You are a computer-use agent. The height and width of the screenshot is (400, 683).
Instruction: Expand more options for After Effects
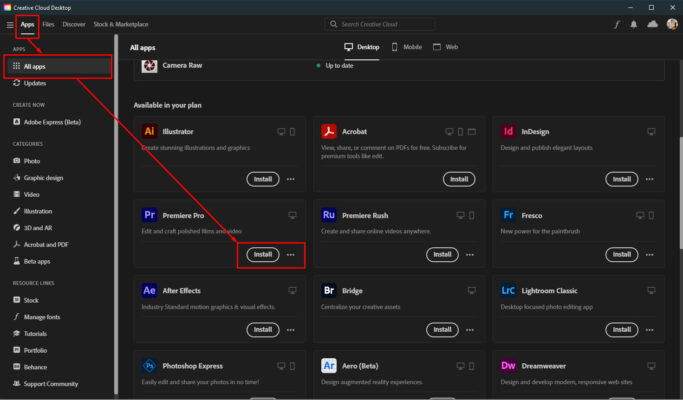pyautogui.click(x=291, y=329)
